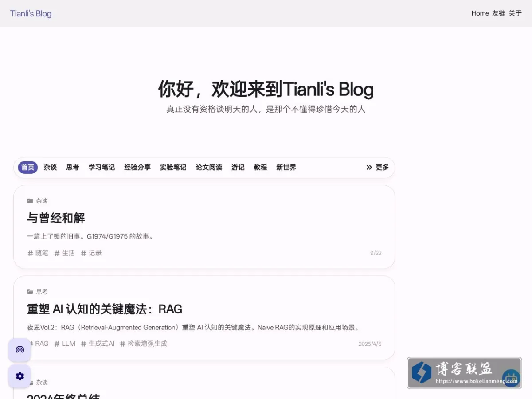Select the 游记 category tab
Viewport: 532px width, 399px height.
pos(238,167)
